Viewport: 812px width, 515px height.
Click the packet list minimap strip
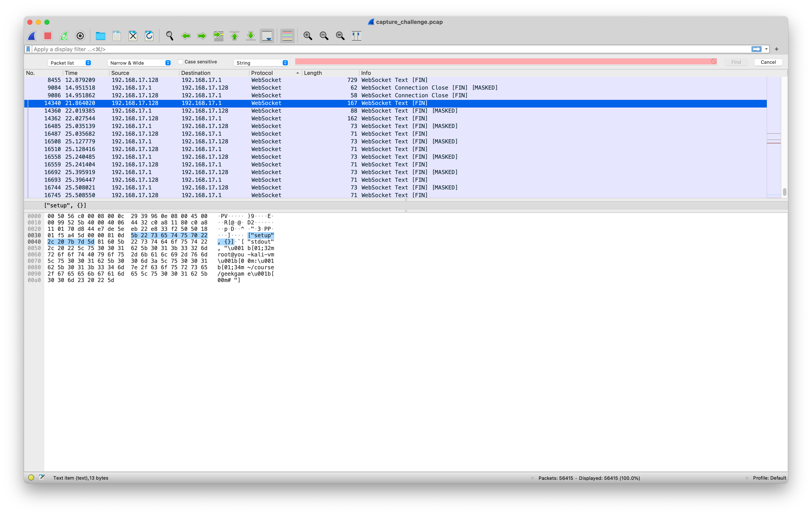774,137
